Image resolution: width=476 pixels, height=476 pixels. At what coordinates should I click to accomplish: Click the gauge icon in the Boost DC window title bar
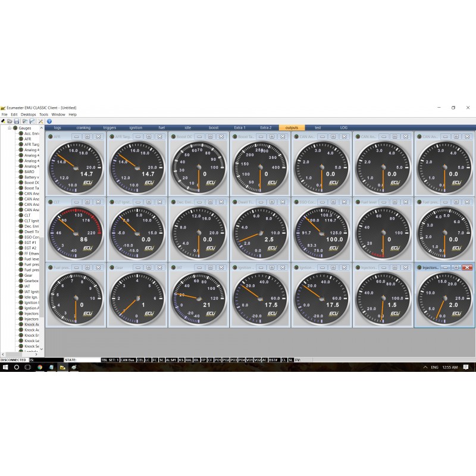[x=173, y=137]
